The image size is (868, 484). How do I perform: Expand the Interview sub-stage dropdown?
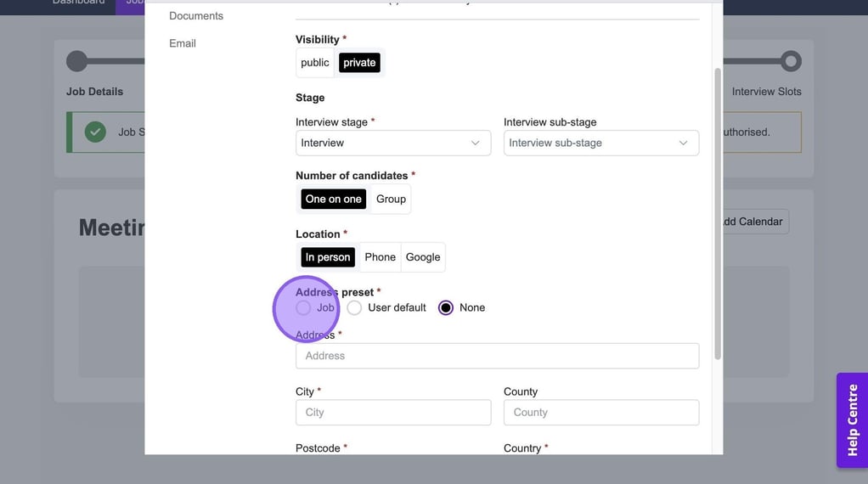[x=600, y=143]
